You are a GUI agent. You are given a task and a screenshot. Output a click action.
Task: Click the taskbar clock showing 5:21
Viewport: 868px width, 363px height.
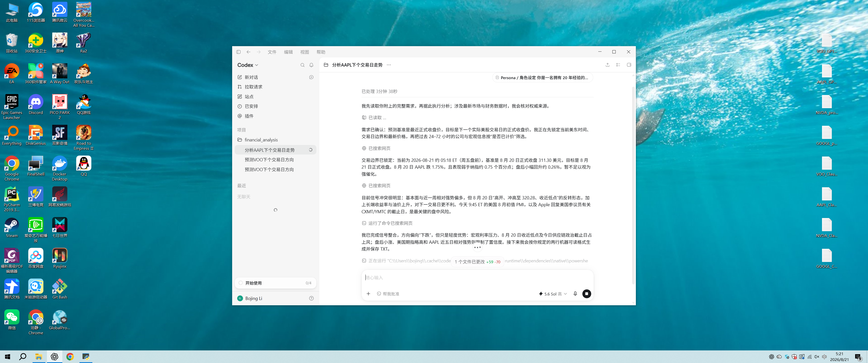[x=839, y=357]
